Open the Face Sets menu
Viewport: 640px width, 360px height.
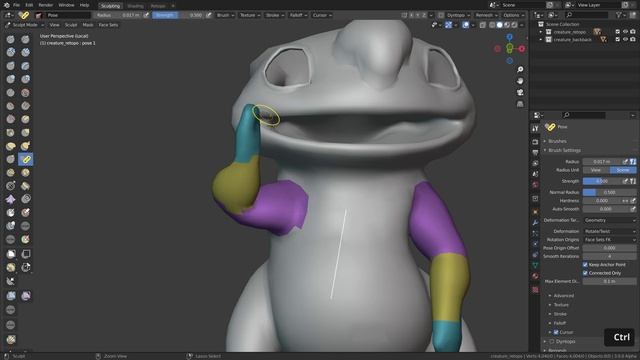[108, 25]
